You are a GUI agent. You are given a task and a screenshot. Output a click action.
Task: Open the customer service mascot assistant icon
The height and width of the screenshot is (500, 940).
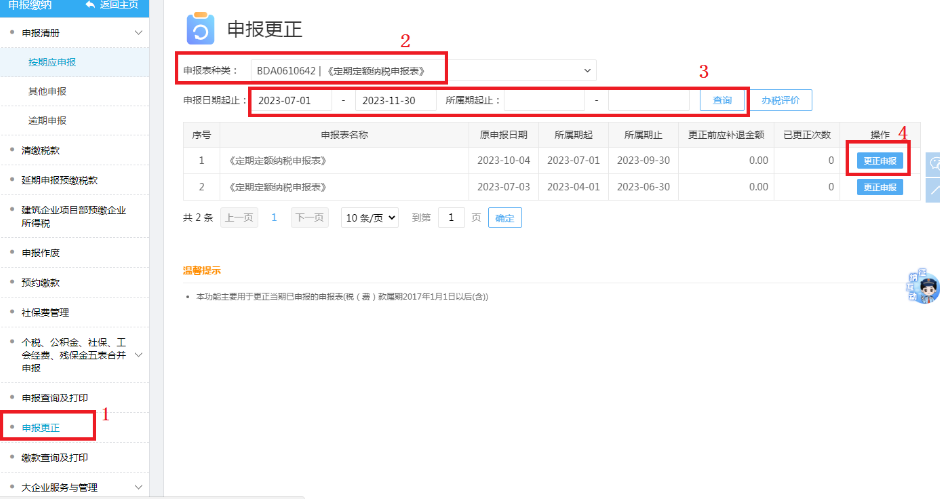point(924,287)
